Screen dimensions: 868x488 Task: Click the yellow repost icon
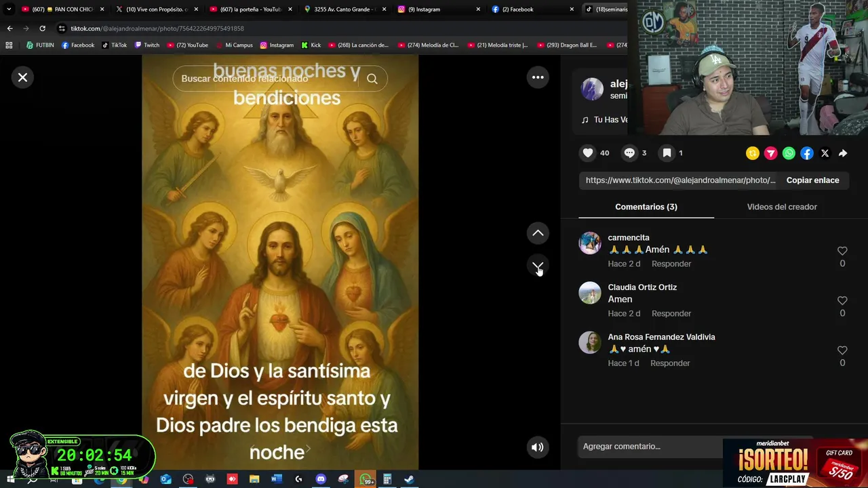click(753, 153)
